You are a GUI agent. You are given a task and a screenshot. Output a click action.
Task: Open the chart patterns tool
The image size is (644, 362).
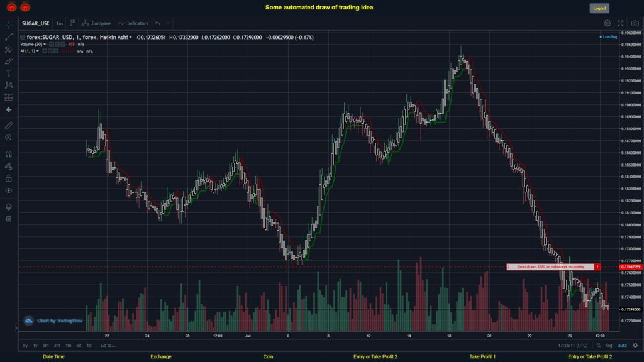[9, 85]
